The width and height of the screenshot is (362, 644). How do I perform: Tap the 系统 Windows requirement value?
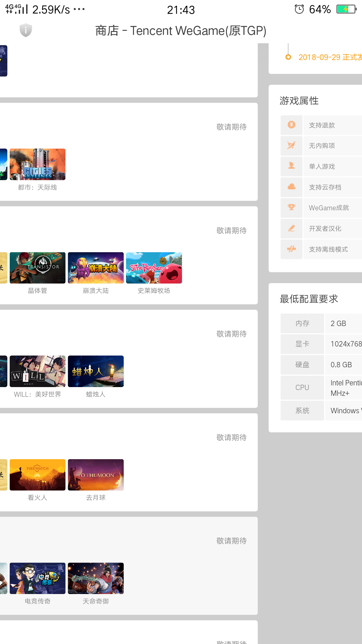pos(346,411)
